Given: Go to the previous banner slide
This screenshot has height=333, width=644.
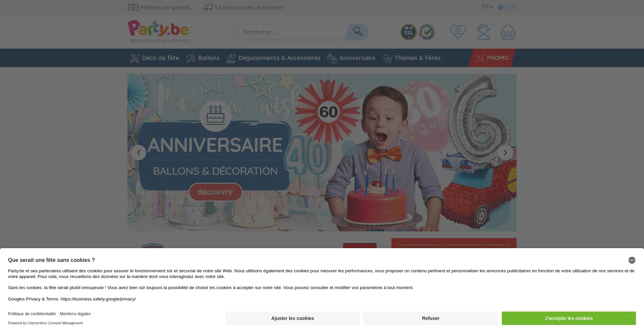Looking at the screenshot, I should (x=139, y=153).
